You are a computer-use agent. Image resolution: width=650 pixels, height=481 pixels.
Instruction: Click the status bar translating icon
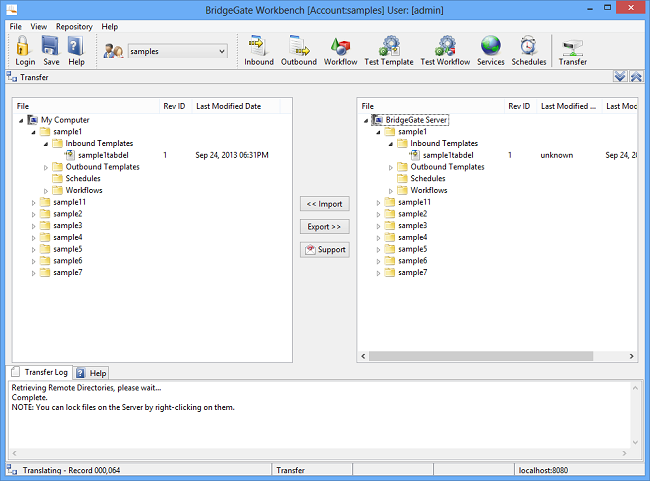coord(12,470)
